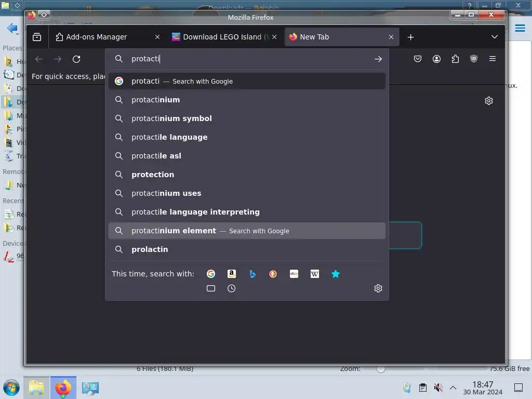Choose 'protactinium uses' suggestion

(247, 193)
